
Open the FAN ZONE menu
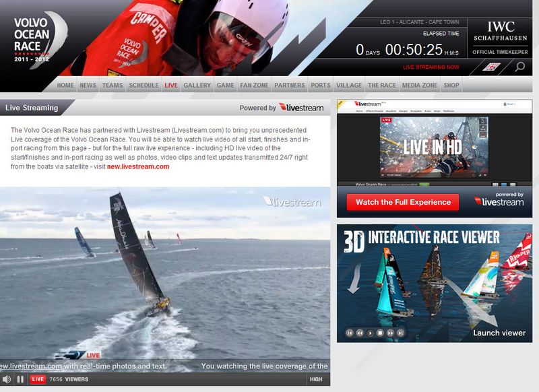[x=254, y=85]
